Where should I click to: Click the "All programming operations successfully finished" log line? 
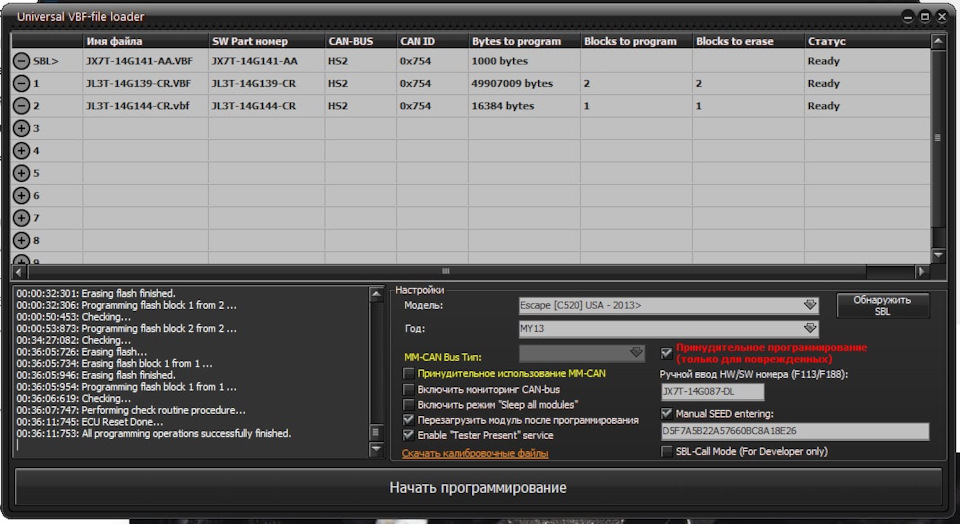[154, 433]
